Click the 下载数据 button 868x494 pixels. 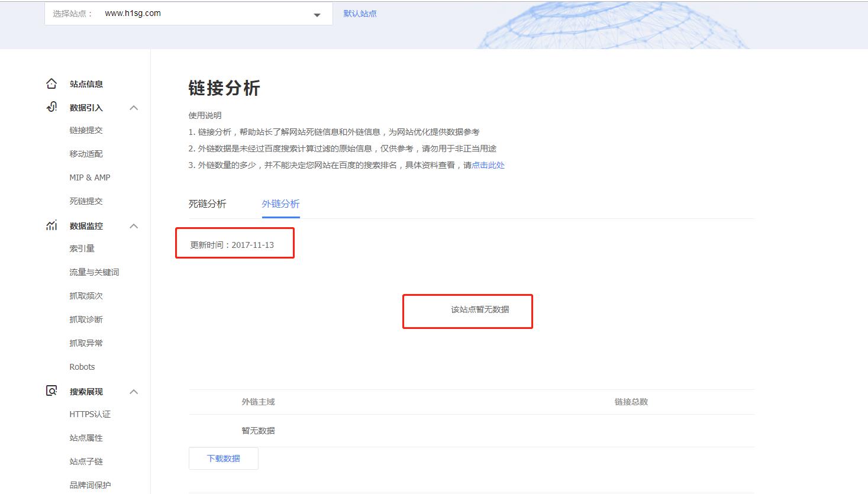(x=224, y=459)
